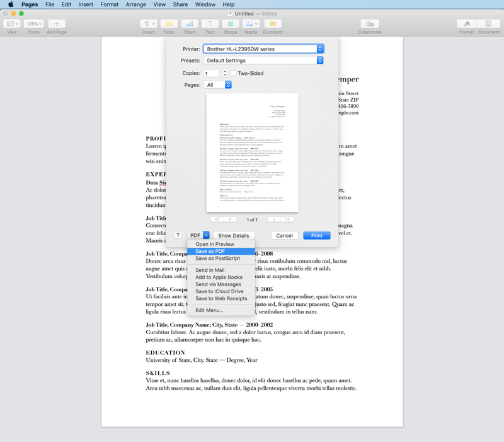Go to previous page in print preview
The image size is (504, 442).
click(x=231, y=219)
